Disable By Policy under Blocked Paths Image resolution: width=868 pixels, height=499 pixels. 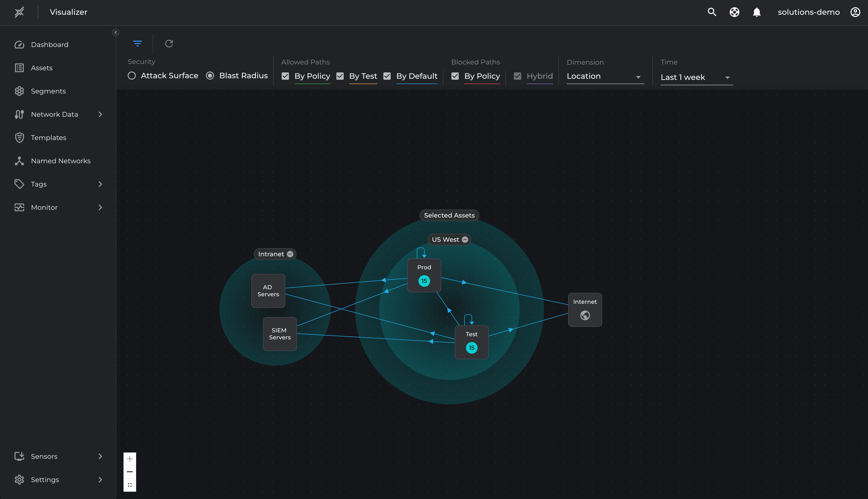455,76
